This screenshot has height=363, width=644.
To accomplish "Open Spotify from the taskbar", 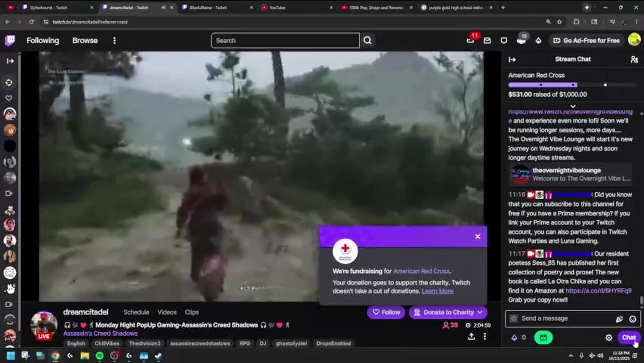I will coord(100,356).
